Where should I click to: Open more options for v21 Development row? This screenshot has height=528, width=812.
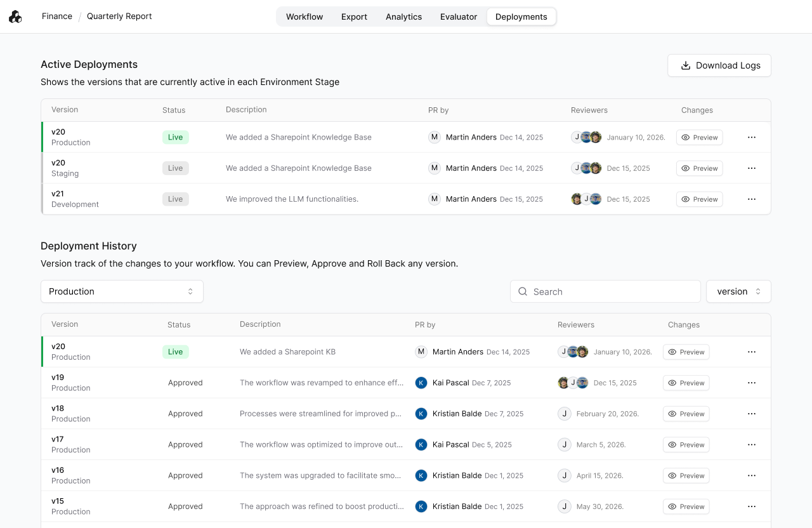pos(752,199)
